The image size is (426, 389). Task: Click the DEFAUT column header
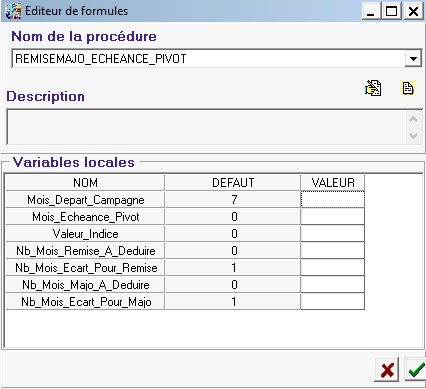(x=233, y=183)
